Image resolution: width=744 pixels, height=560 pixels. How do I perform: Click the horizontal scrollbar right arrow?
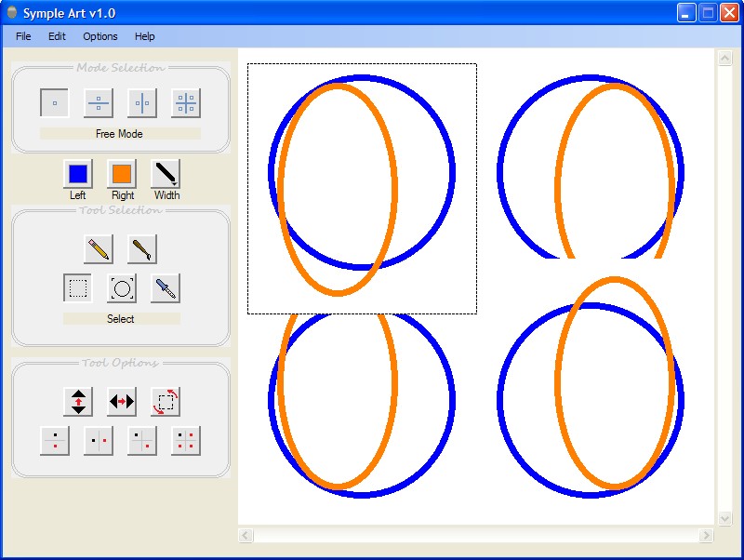point(706,535)
